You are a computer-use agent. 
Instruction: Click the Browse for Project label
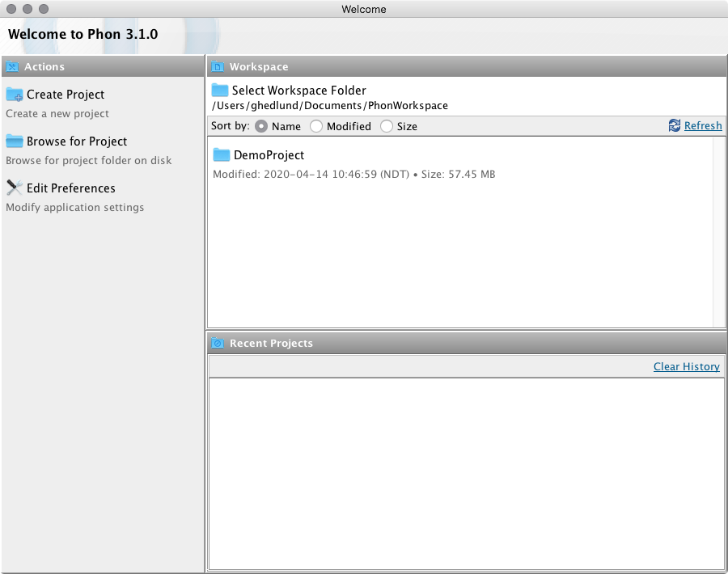tap(77, 141)
